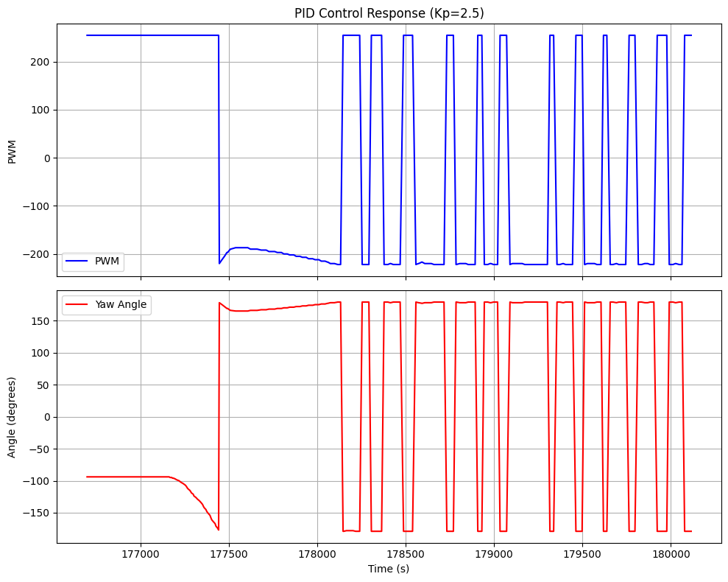728x582 pixels.
Task: Click angle axis tick label '50'
Action: [x=44, y=385]
